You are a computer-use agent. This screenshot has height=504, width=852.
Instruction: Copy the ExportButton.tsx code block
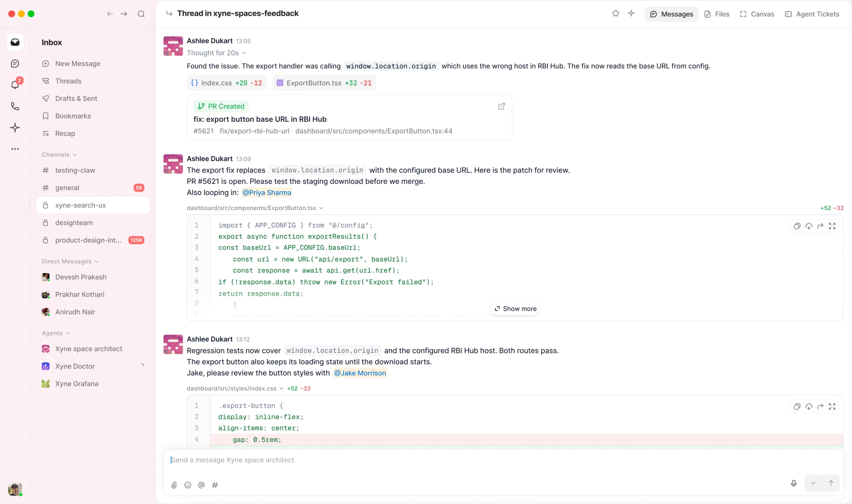[797, 226]
